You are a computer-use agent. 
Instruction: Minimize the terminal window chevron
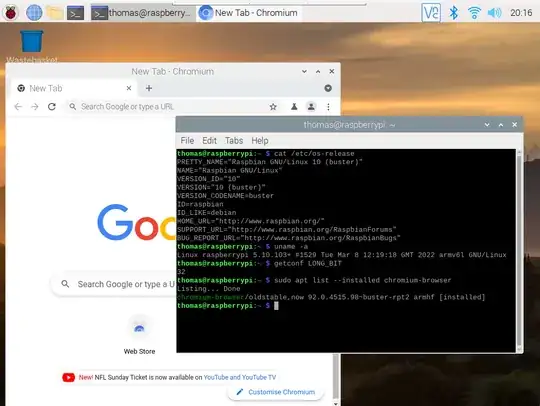487,125
